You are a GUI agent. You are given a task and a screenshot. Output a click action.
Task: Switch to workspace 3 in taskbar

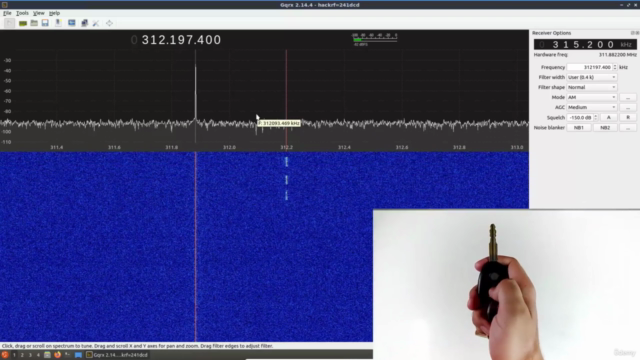click(30, 355)
